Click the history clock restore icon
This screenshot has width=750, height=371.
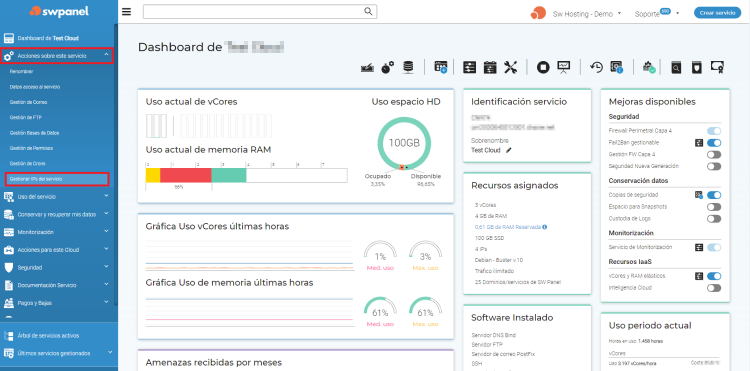(x=596, y=67)
